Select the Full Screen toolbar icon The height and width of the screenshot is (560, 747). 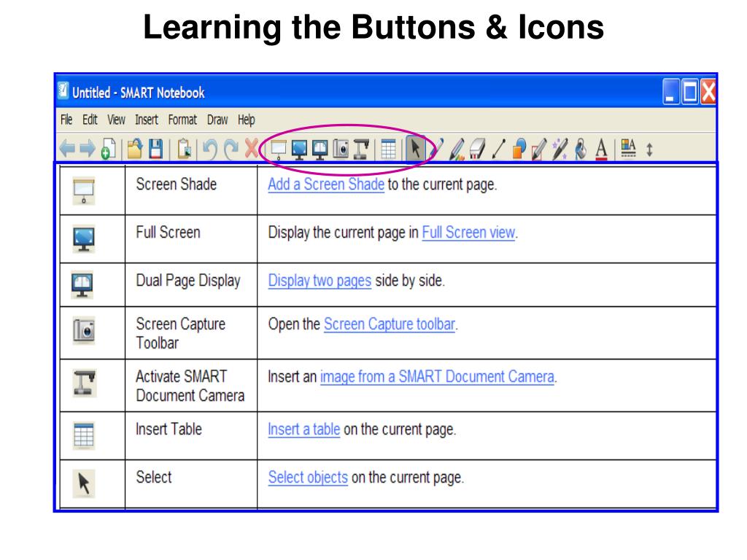(x=299, y=149)
